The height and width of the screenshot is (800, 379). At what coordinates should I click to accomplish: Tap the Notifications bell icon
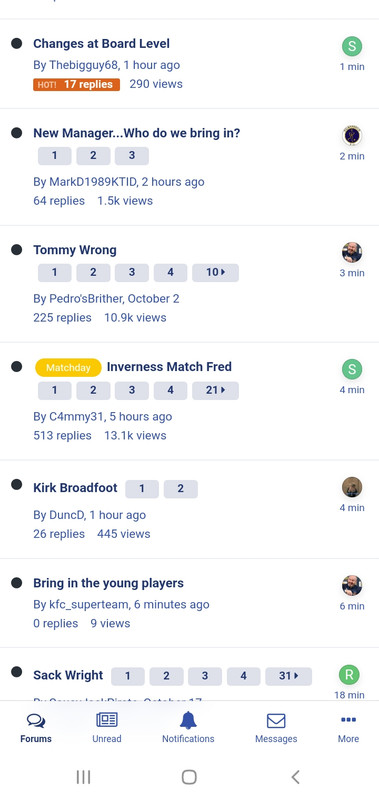click(188, 720)
